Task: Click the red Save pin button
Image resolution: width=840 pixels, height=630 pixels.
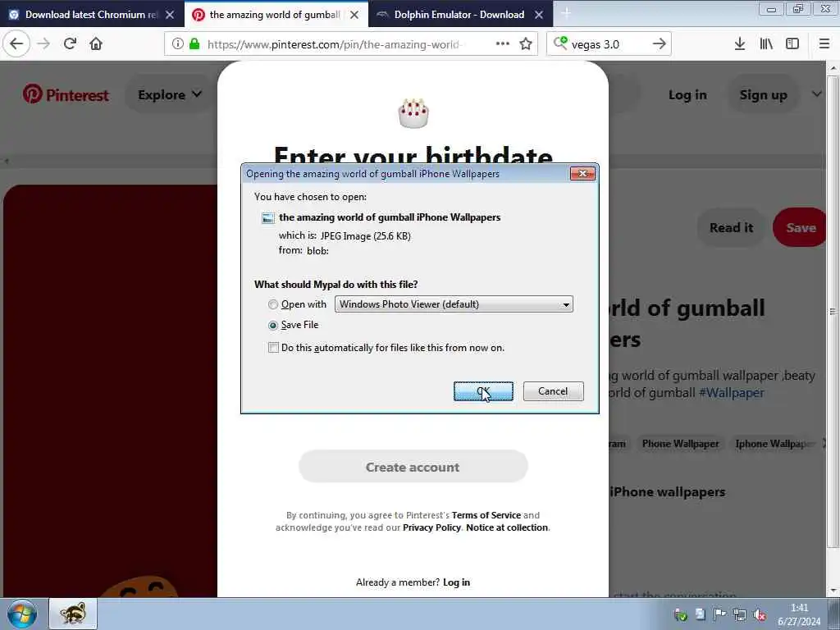Action: coord(801,228)
